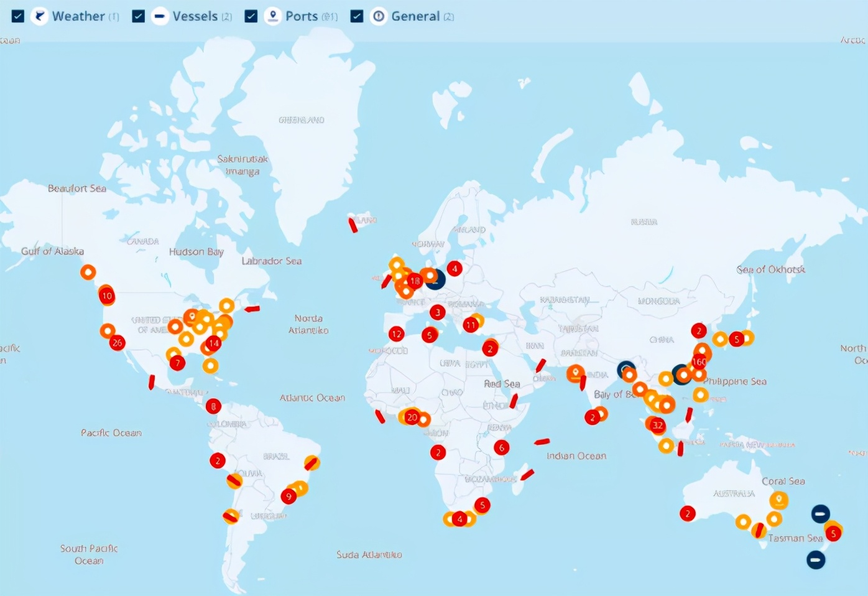Select the Vessels filter label
Viewport: 868px width, 596px height.
(x=195, y=16)
